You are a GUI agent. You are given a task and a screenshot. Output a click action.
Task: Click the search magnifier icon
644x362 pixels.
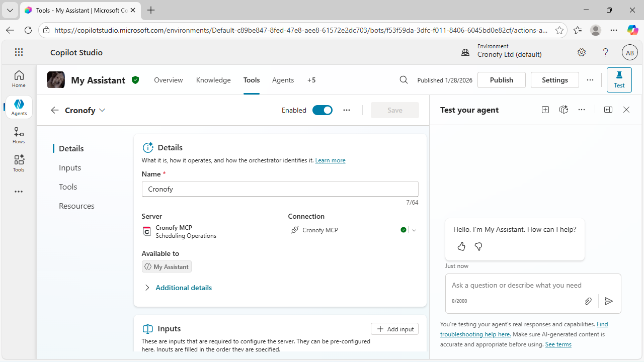pyautogui.click(x=404, y=80)
